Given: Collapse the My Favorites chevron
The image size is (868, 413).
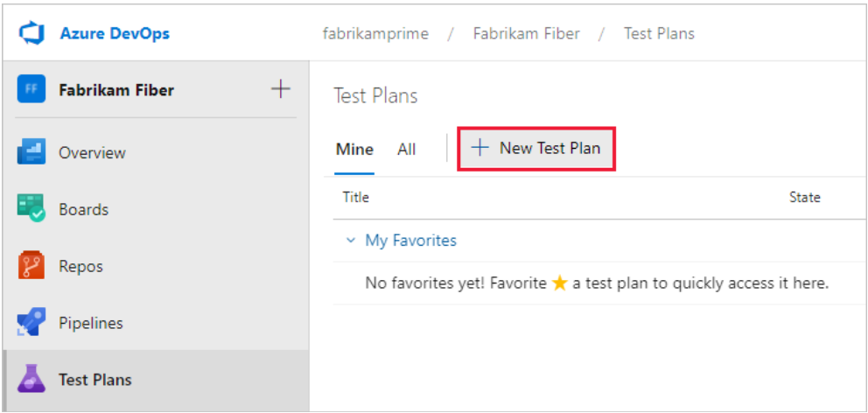Looking at the screenshot, I should 351,241.
